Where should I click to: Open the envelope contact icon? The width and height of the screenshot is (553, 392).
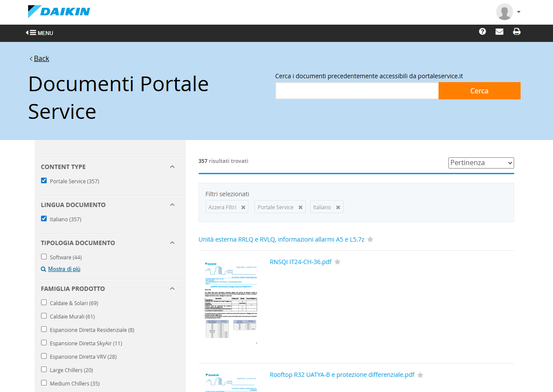(499, 32)
